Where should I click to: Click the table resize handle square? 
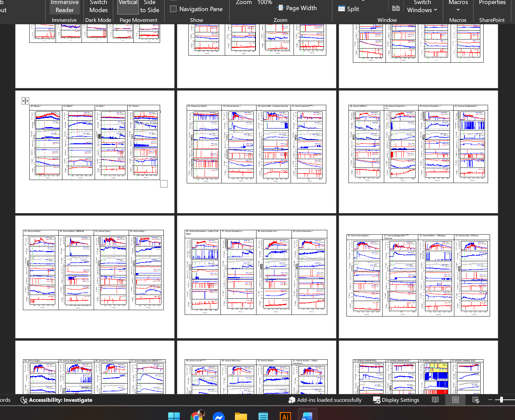point(164,184)
